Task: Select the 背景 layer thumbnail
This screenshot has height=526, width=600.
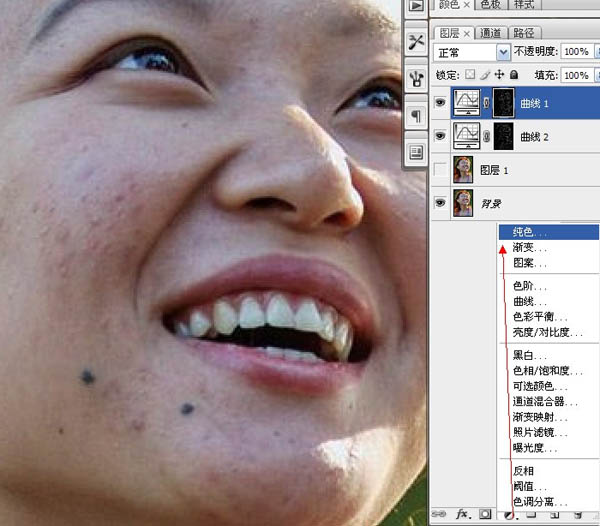Action: click(464, 203)
